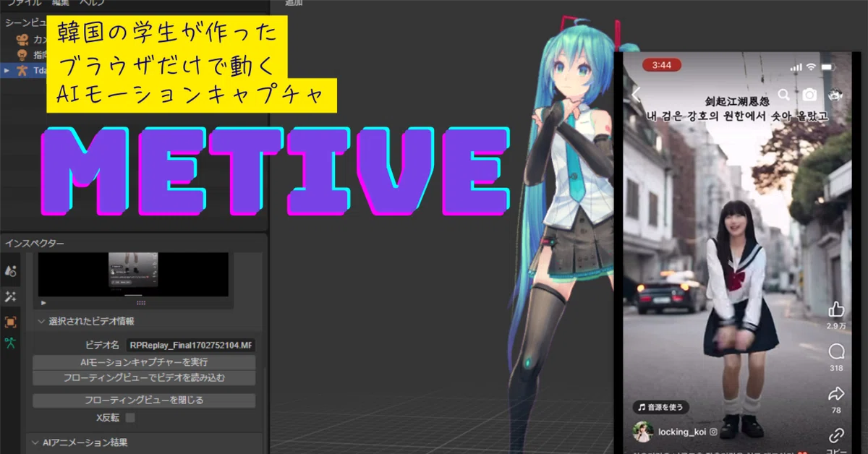868x454 pixels.
Task: Click the comment bubble icon showing 318
Action: 836,351
